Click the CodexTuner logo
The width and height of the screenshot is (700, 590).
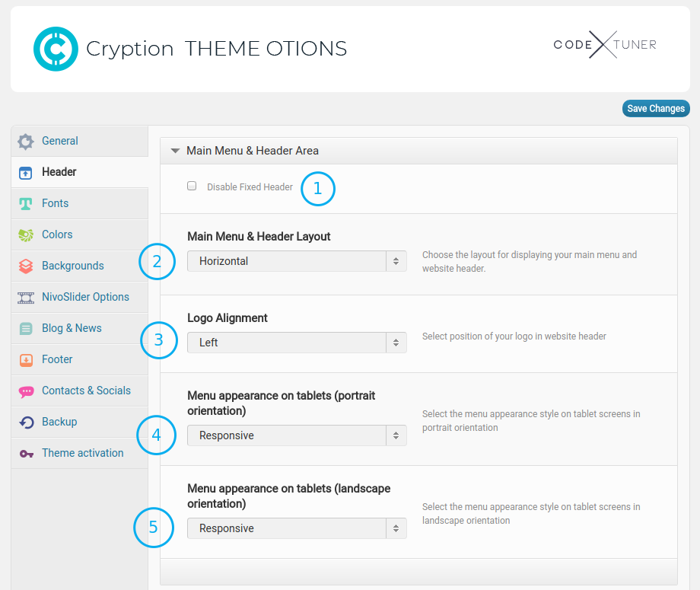[x=604, y=46]
